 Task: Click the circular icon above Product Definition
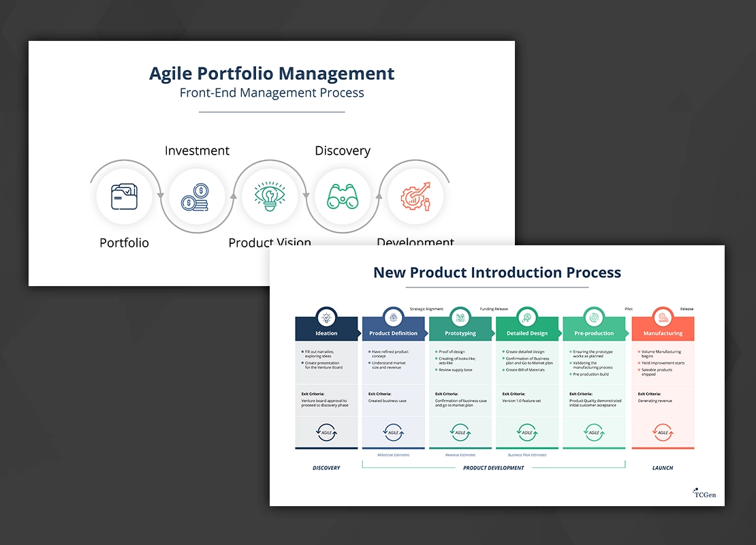393,317
